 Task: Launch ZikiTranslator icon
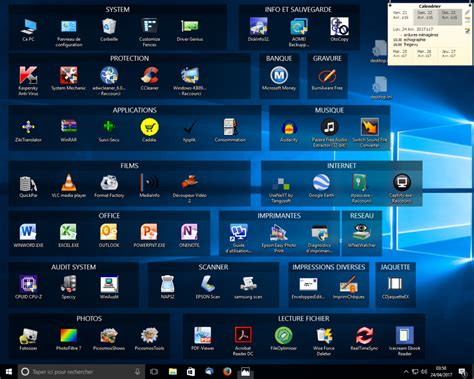pos(28,127)
